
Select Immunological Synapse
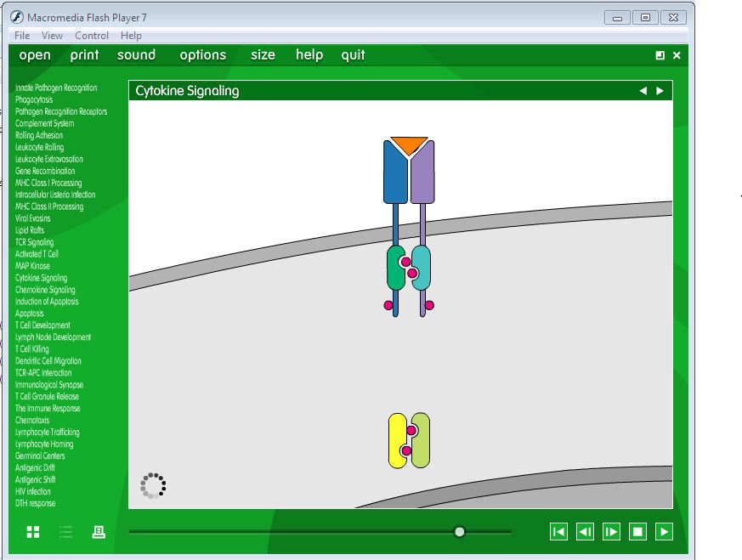[49, 385]
